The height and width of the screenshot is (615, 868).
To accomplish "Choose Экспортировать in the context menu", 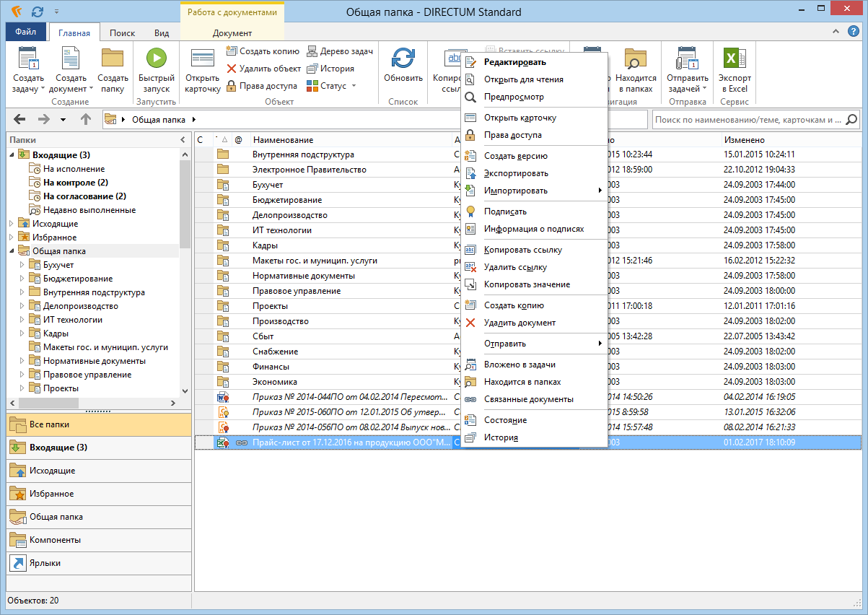I will [x=534, y=173].
